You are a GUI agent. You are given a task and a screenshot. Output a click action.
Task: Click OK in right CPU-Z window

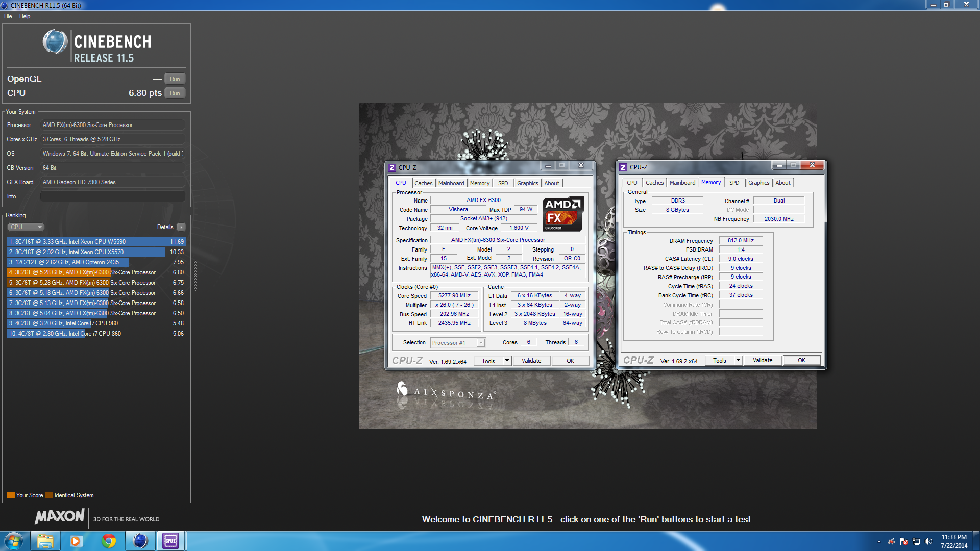pyautogui.click(x=801, y=360)
